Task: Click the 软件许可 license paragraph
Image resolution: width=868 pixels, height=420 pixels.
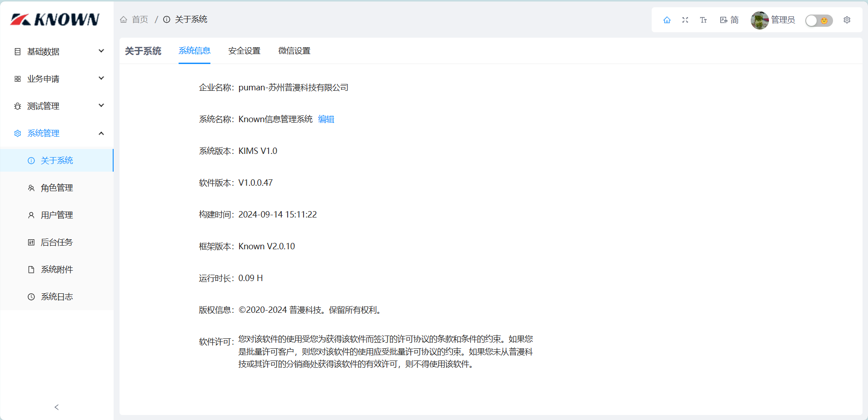Action: pyautogui.click(x=386, y=351)
